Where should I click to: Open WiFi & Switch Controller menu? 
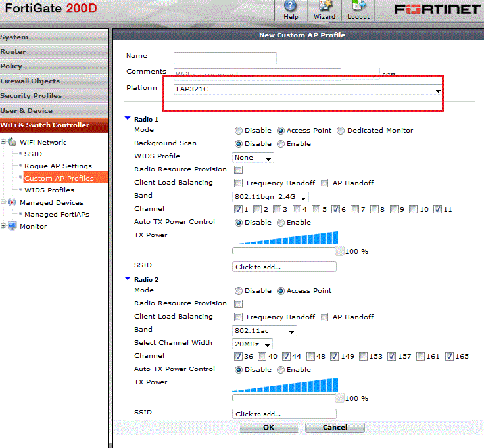pos(54,125)
